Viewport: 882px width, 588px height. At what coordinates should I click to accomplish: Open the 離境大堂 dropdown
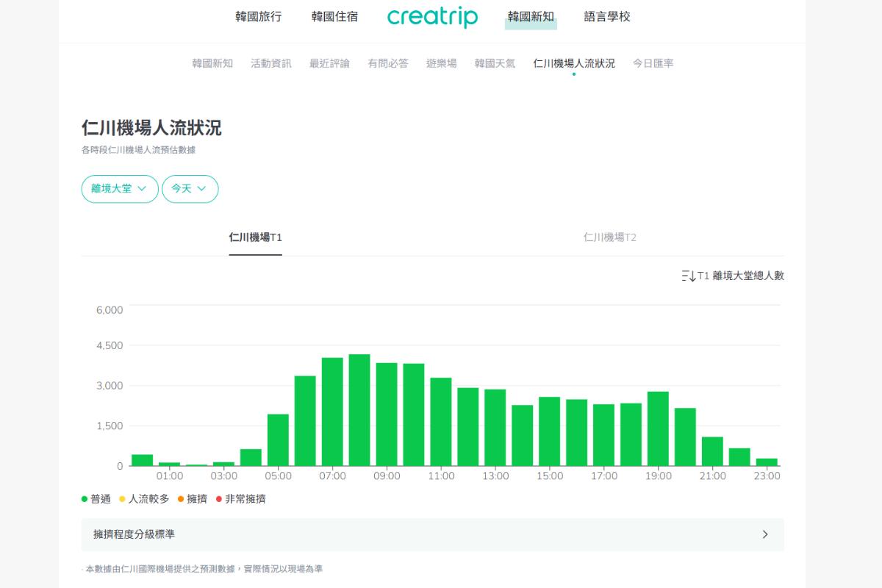tap(119, 189)
